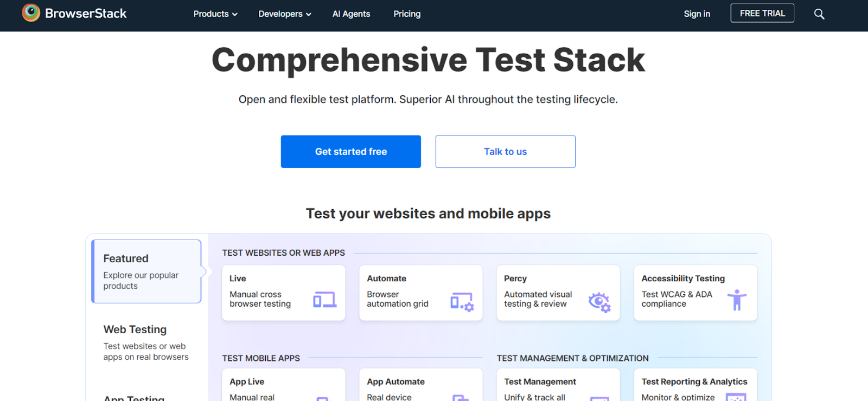Open the Percy product card

tap(558, 293)
